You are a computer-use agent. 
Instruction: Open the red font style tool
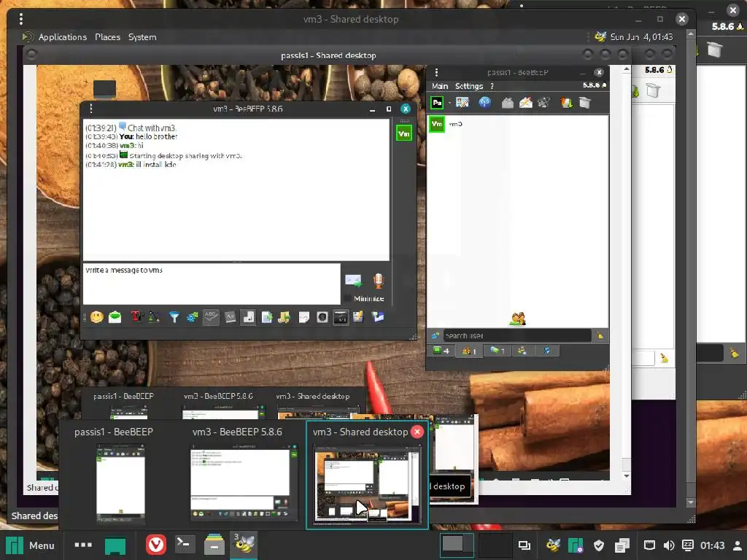pyautogui.click(x=136, y=317)
